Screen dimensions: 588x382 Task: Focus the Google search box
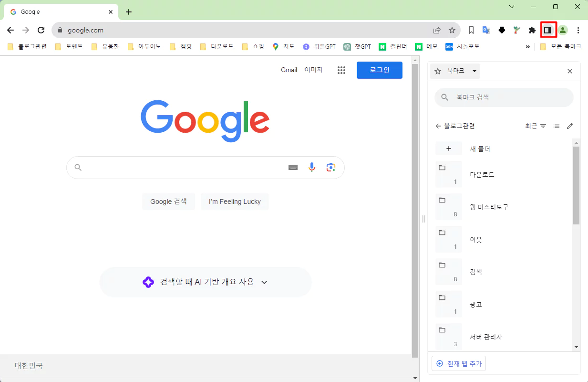point(205,167)
